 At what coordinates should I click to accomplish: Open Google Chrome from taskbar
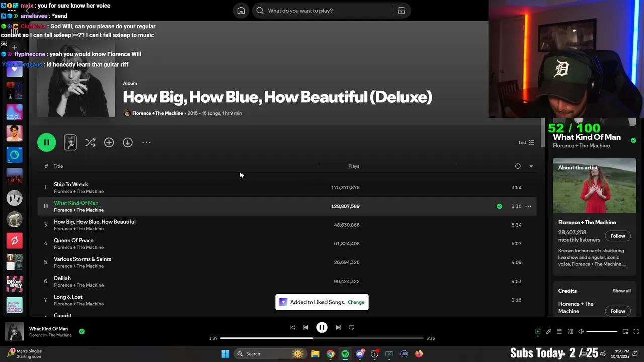(x=330, y=354)
